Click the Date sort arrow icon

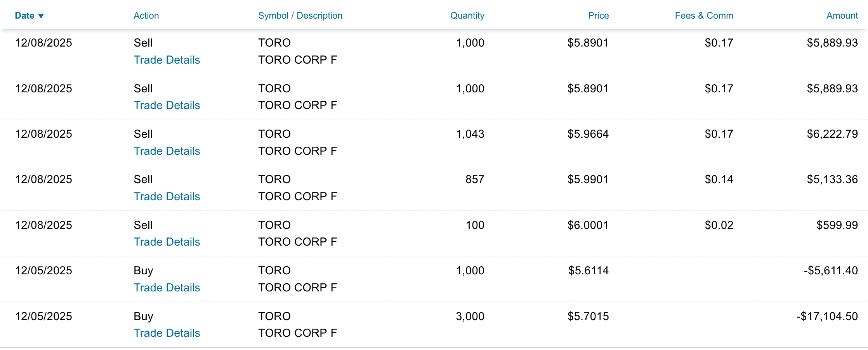(41, 16)
